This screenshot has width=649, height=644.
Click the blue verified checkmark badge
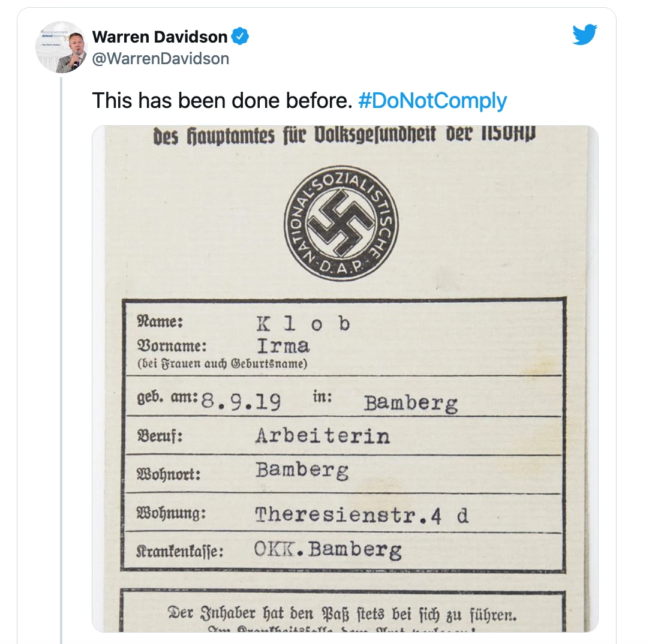tap(240, 37)
